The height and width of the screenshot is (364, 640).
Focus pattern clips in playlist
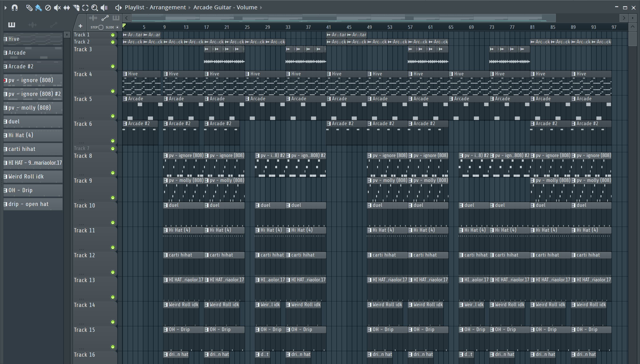[x=116, y=18]
